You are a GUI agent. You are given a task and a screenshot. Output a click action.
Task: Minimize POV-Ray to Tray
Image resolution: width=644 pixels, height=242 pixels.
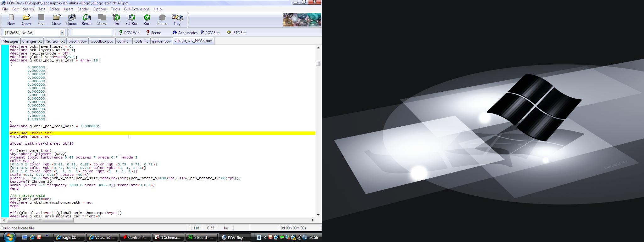click(x=177, y=20)
